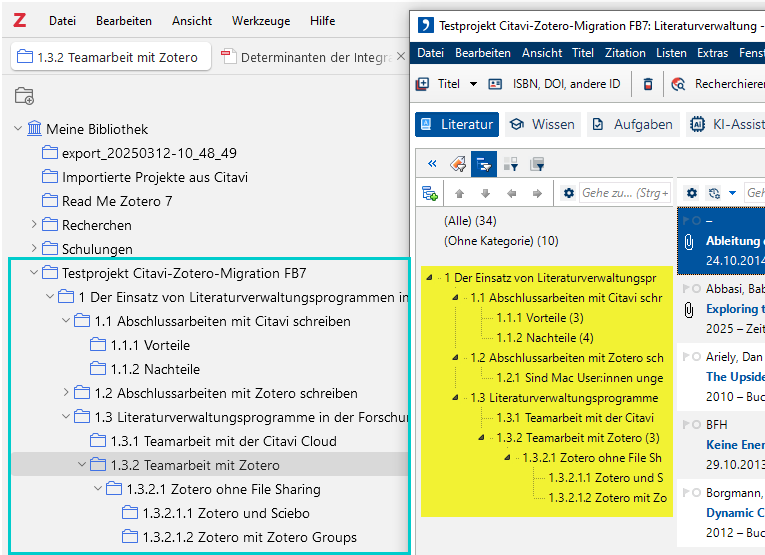Viewport: 765px width, 555px height.
Task: Click the Recherchieren search icon in Citavi
Action: (x=678, y=84)
